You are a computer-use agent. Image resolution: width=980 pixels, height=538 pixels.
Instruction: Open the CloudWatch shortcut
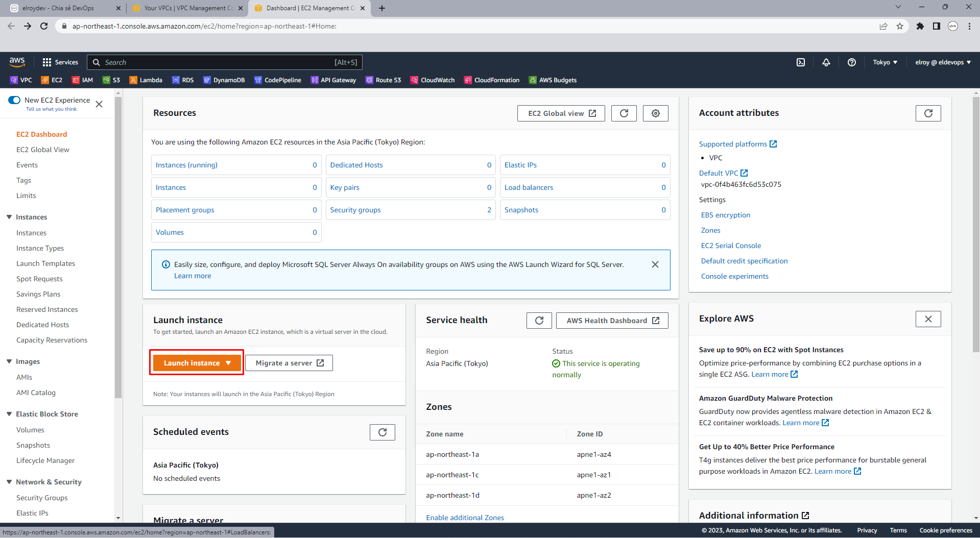pyautogui.click(x=432, y=80)
